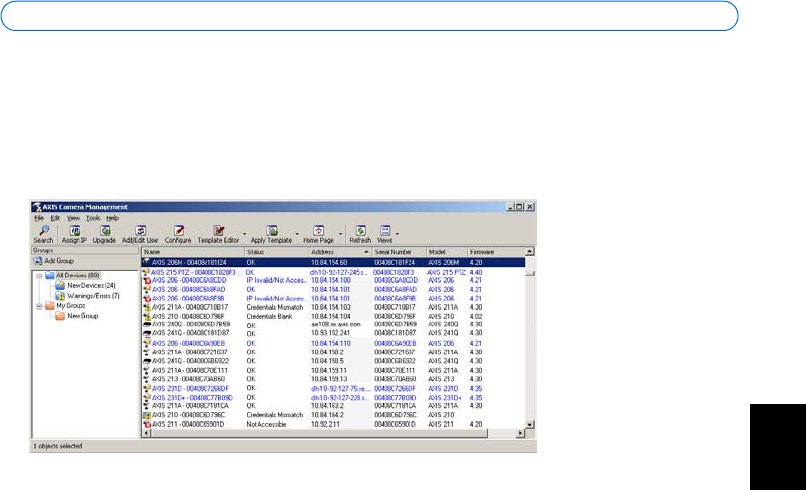Click the dome icon of AXIS 241Q - 00408C181D87
806x490 pixels.
[x=147, y=333]
